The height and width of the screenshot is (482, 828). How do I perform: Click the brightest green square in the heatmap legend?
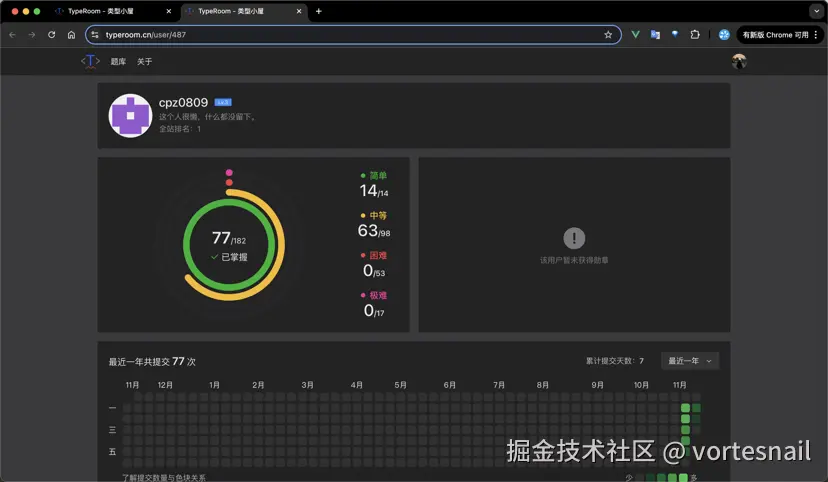click(684, 478)
